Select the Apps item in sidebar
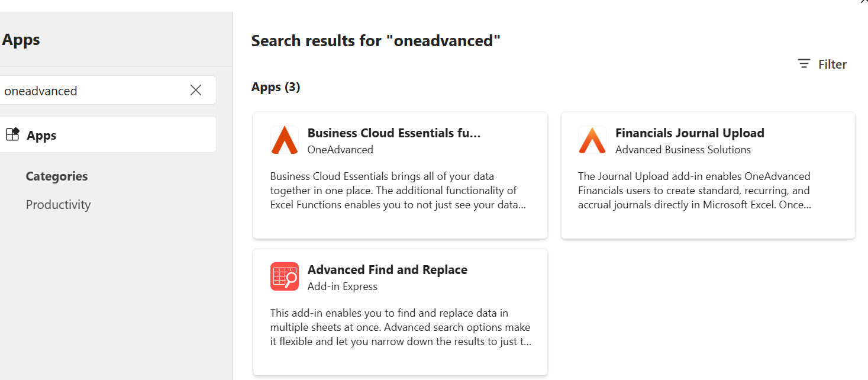The width and height of the screenshot is (868, 380). pos(41,136)
